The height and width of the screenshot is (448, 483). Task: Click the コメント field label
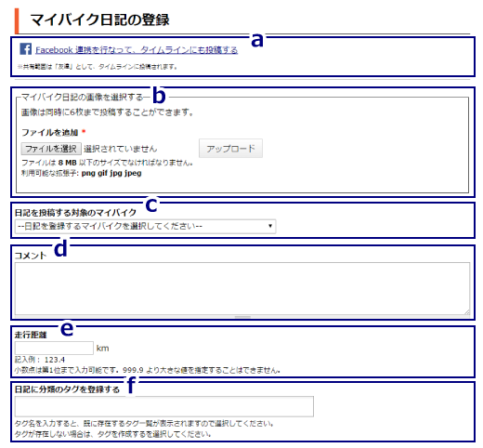[31, 256]
